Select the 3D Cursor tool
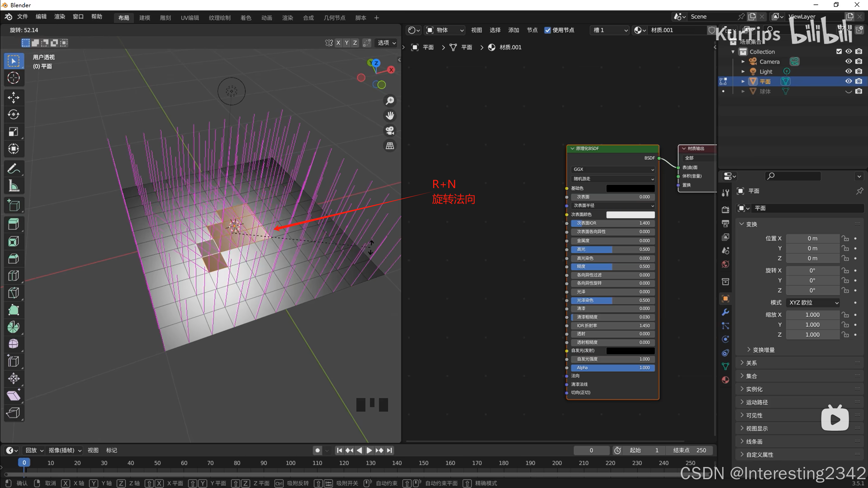The height and width of the screenshot is (488, 868). (x=14, y=78)
